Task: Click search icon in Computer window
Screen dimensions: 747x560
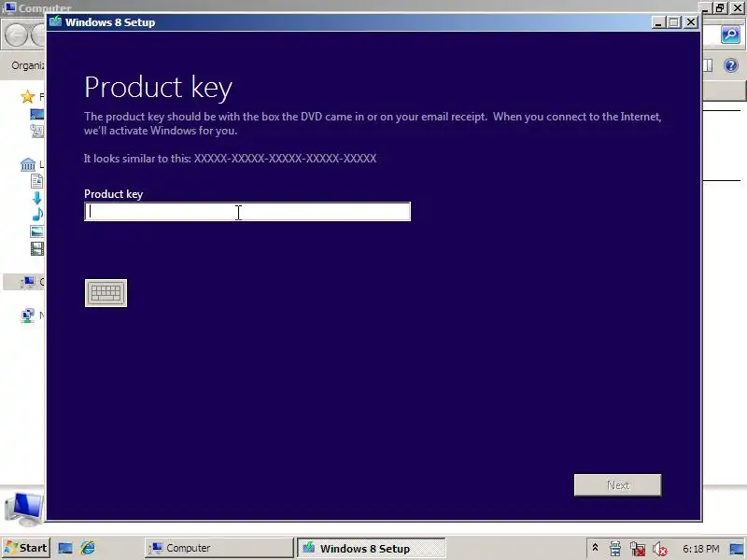Action: 730,35
